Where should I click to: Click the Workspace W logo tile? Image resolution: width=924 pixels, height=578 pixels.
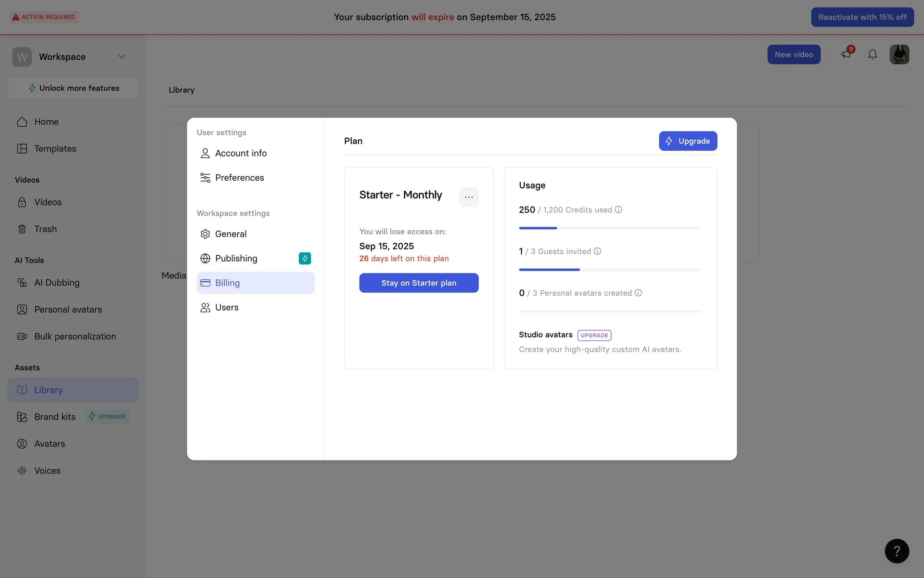pos(22,57)
